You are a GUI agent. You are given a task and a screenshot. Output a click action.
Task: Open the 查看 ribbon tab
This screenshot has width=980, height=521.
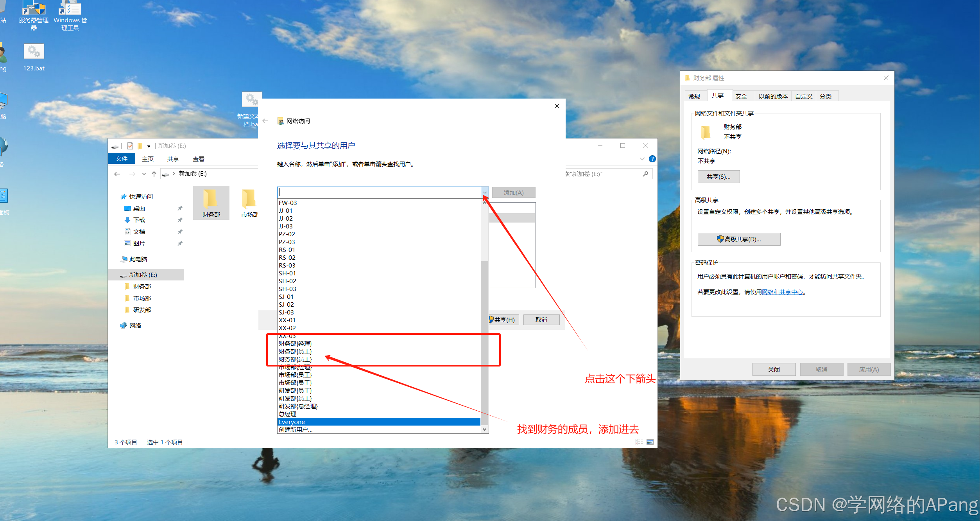coord(198,159)
